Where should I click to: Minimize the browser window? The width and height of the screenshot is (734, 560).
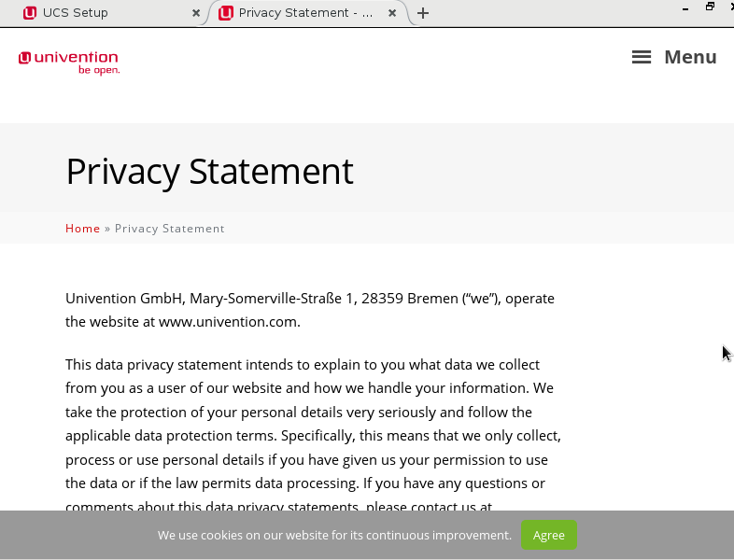(687, 7)
